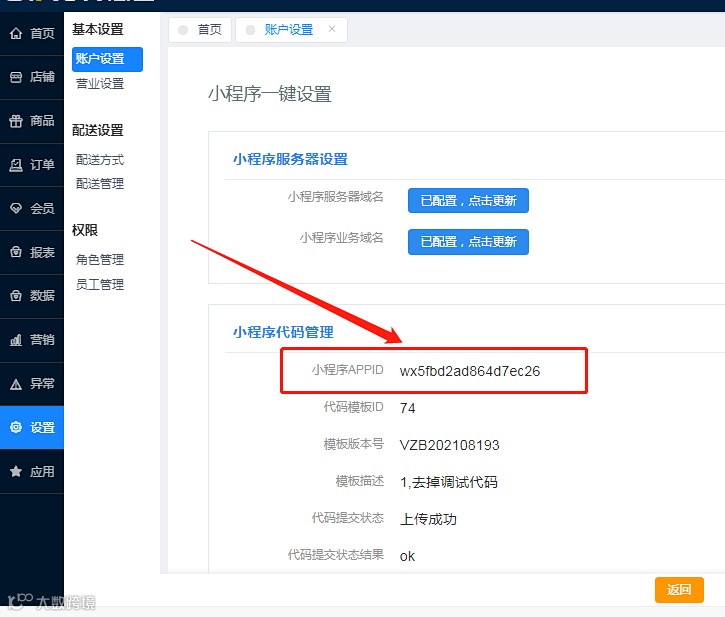Click the 代码提交状态结果 label
The width and height of the screenshot is (725, 617).
click(336, 555)
